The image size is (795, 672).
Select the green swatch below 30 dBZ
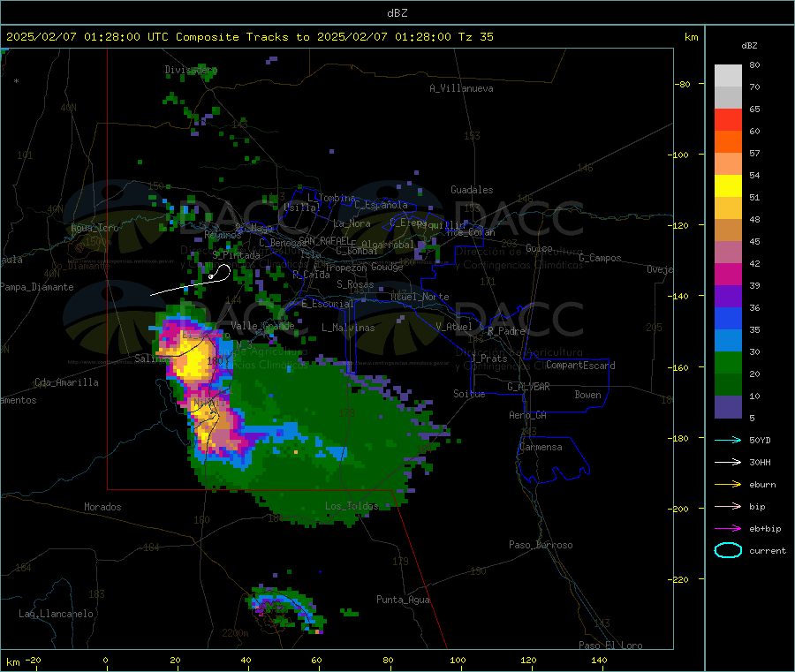(728, 362)
